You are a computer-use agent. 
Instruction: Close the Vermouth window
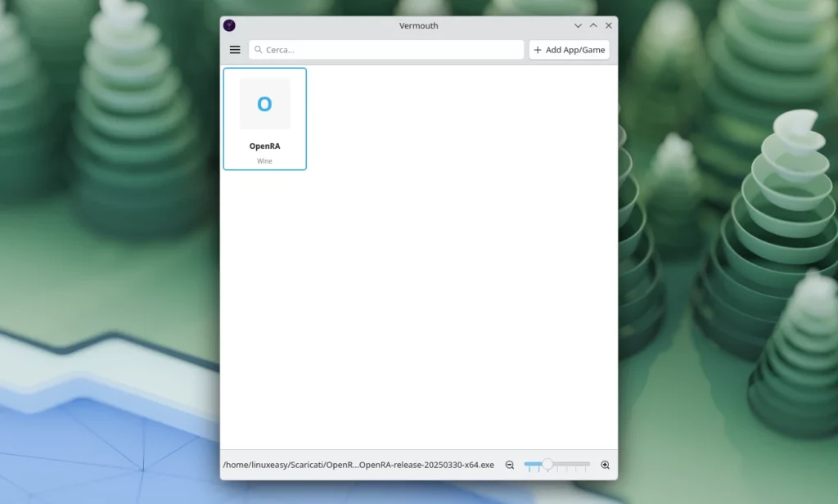click(x=608, y=25)
